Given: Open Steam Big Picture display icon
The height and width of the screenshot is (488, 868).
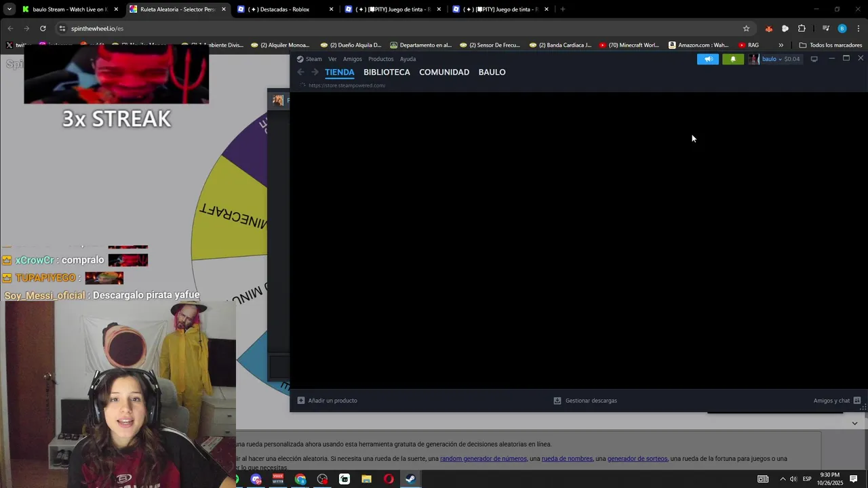Looking at the screenshot, I should [x=814, y=59].
